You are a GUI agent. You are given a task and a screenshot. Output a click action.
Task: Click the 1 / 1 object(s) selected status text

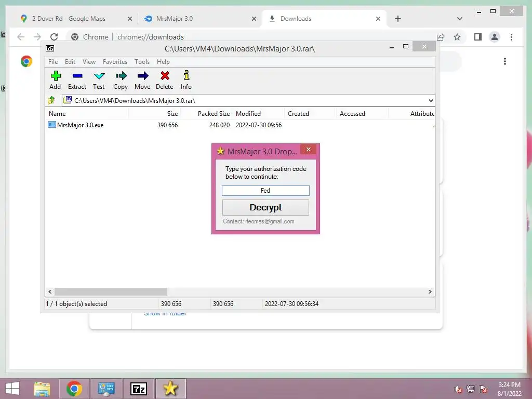pos(76,303)
